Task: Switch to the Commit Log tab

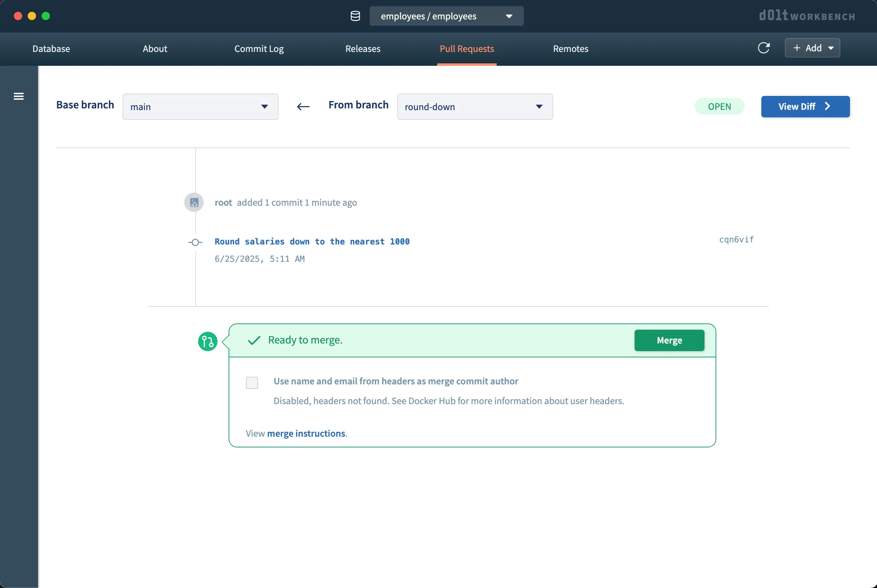Action: point(259,49)
